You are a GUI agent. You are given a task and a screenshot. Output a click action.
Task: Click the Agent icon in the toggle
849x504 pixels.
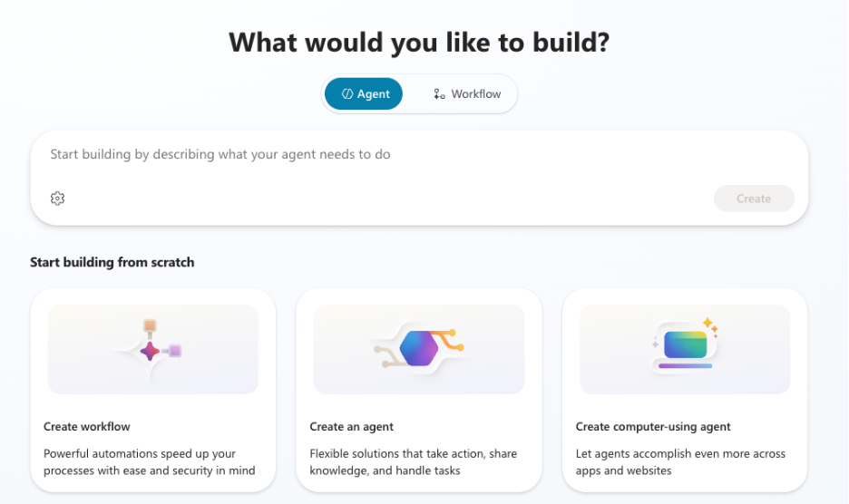pyautogui.click(x=346, y=94)
